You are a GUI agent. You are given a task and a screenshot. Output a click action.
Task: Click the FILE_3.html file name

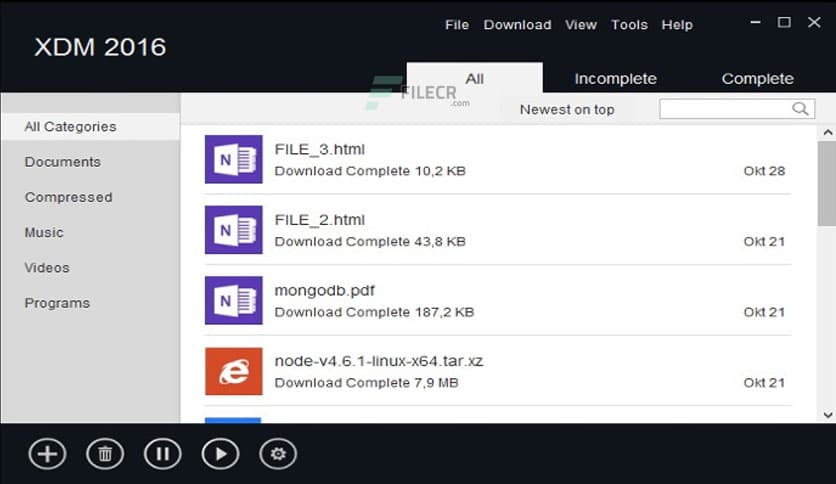319,149
